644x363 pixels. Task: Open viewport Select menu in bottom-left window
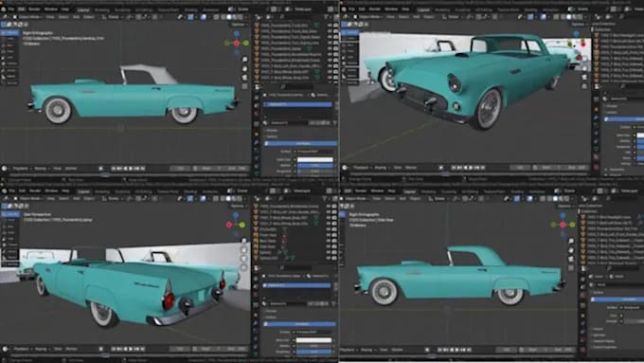[63, 199]
